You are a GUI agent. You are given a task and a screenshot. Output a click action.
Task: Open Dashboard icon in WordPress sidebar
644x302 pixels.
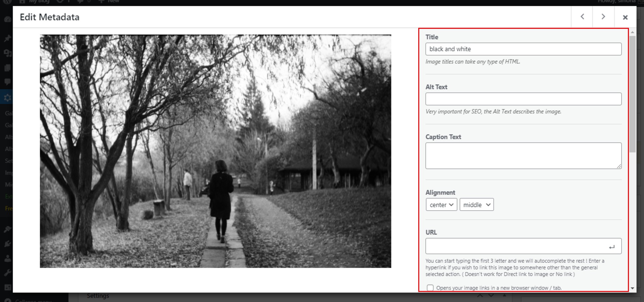click(7, 19)
